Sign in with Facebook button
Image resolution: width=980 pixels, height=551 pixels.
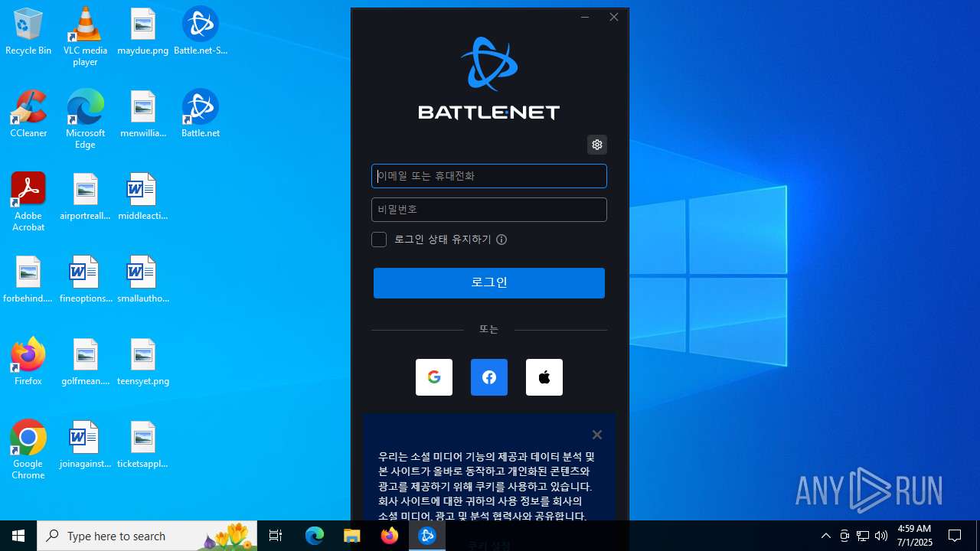click(x=489, y=377)
